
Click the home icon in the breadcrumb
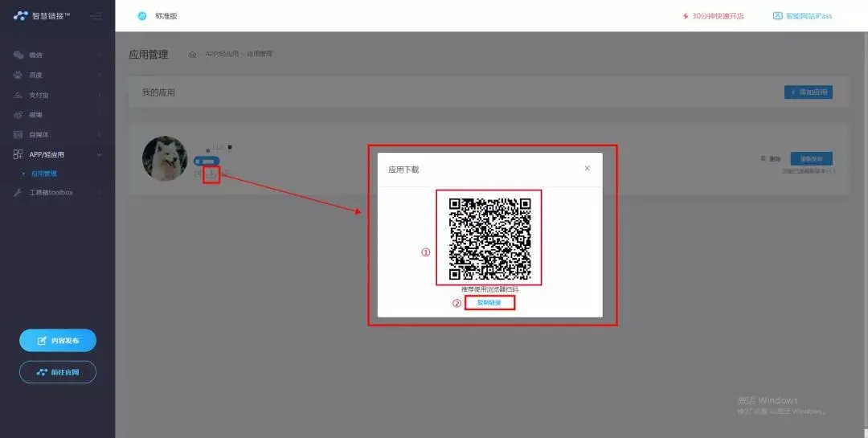(193, 54)
